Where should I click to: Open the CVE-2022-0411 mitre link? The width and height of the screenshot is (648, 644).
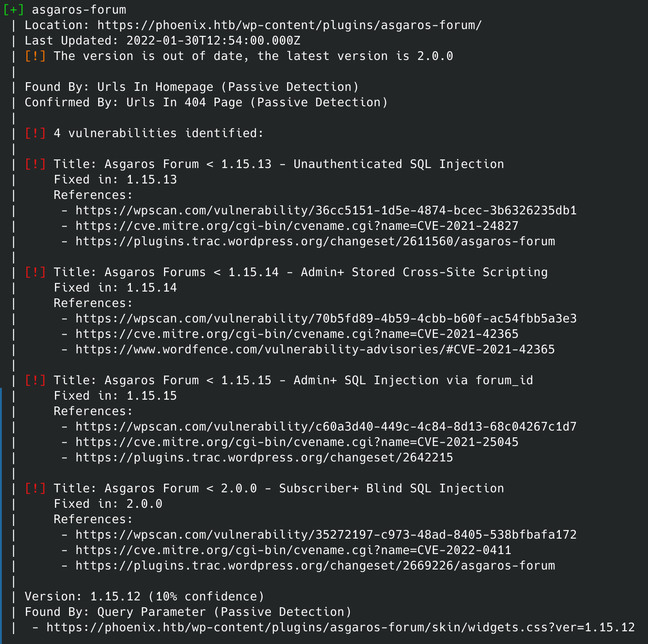[293, 550]
